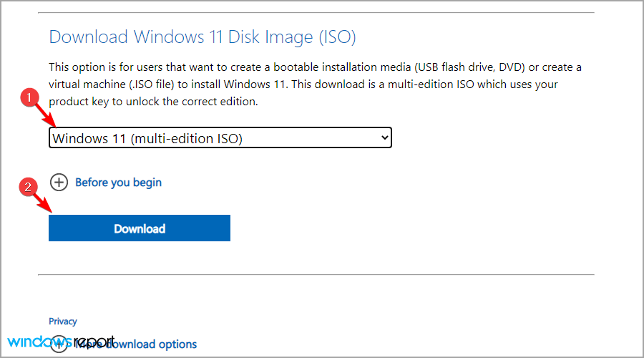Click the product key sentence in the description
Screen dimensions: 644x358
153,102
